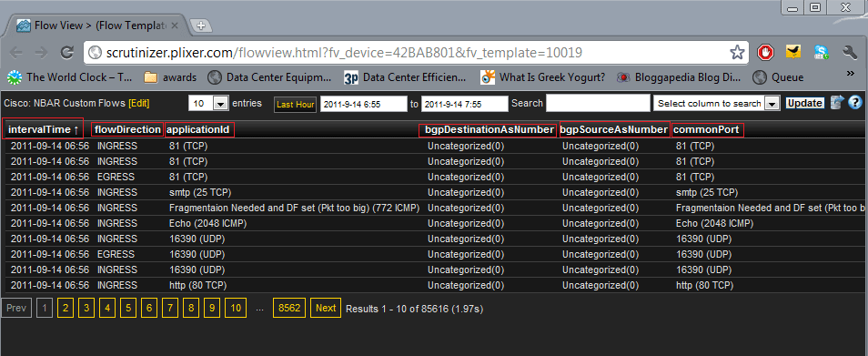Image resolution: width=868 pixels, height=356 pixels.
Task: Click smtp (25 TCP) in applicationId column
Action: tap(200, 193)
